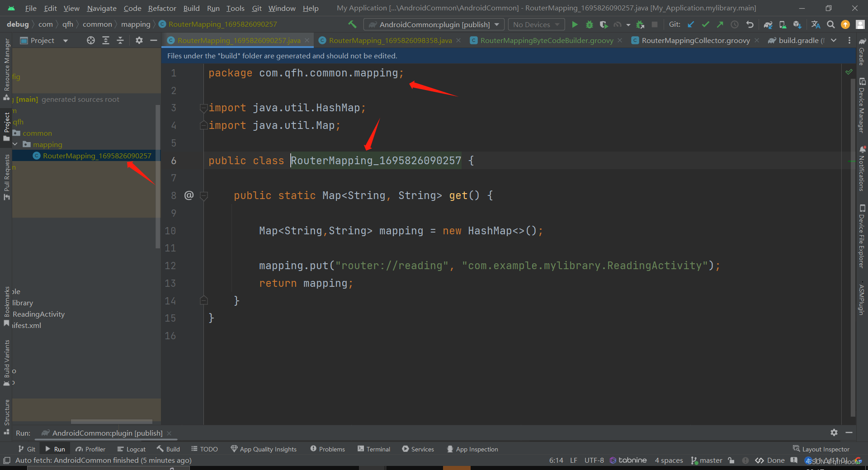Start debugging with the green bug icon

coord(589,24)
